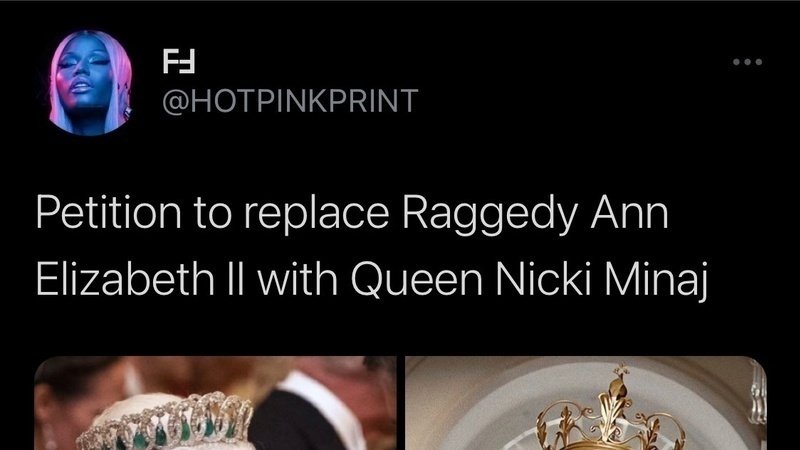Viewport: 800px width, 450px height.
Task: Click the word "Petition" in the tweet
Action: pyautogui.click(x=108, y=213)
